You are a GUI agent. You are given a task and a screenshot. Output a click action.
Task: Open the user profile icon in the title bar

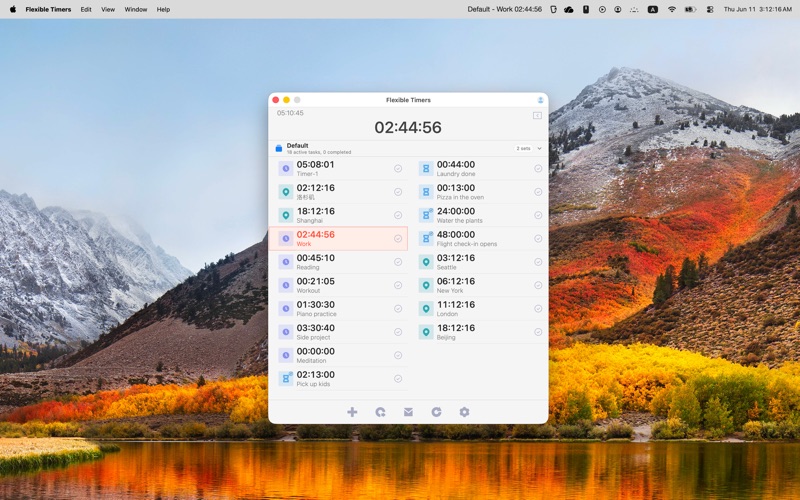click(x=540, y=100)
